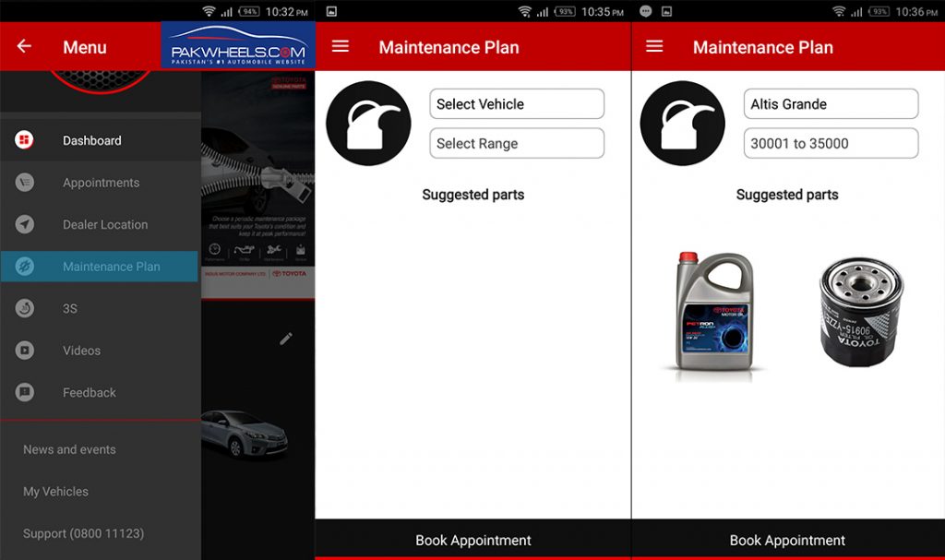Tap the pencil edit icon beside the car
Screen dimensions: 945x560
(x=286, y=339)
